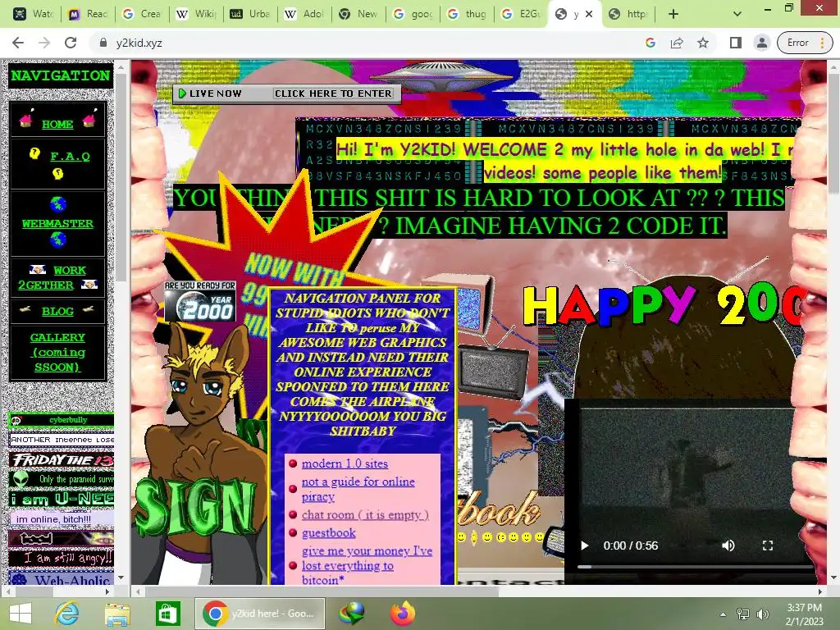This screenshot has height=630, width=840.
Task: Click the 'I am still angry!!' badge
Action: [x=62, y=558]
